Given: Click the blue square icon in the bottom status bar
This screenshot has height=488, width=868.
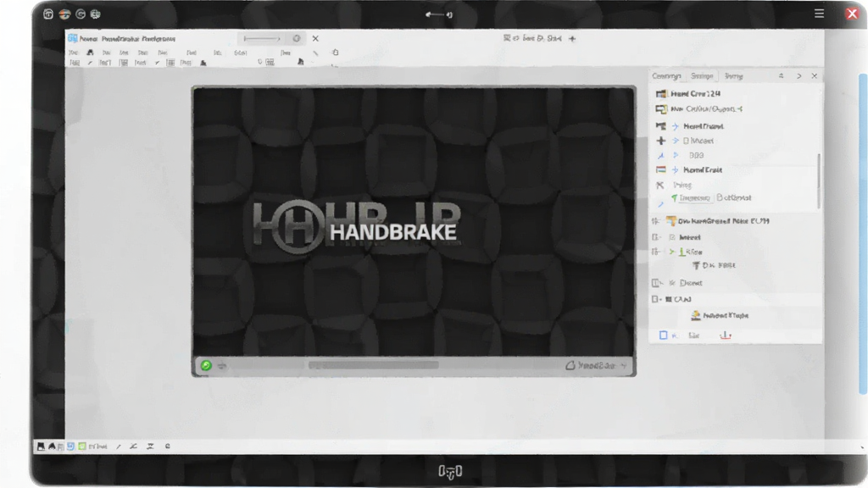Looking at the screenshot, I should point(70,446).
